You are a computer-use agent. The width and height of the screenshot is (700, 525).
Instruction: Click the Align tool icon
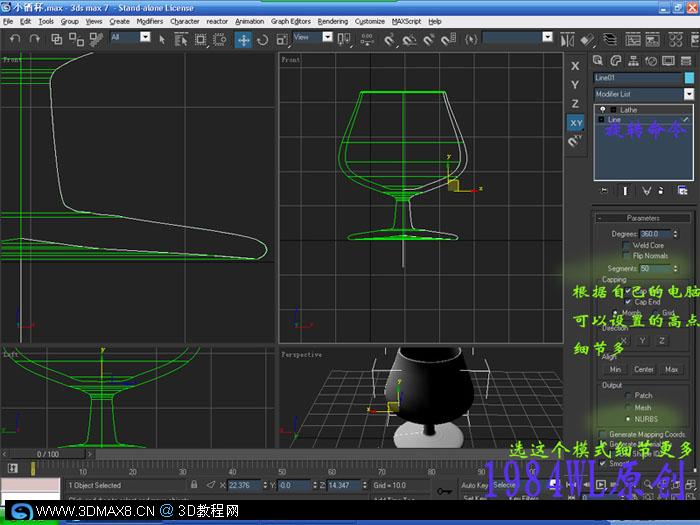(x=587, y=40)
